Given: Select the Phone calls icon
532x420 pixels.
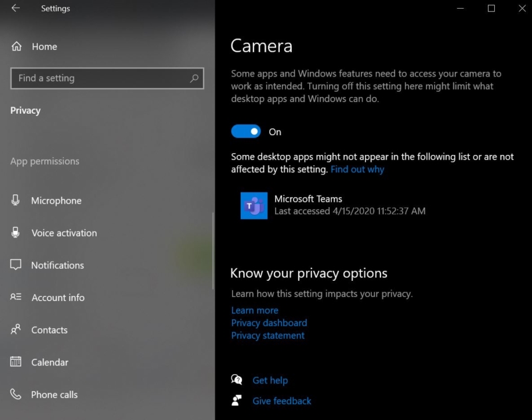Looking at the screenshot, I should click(15, 394).
